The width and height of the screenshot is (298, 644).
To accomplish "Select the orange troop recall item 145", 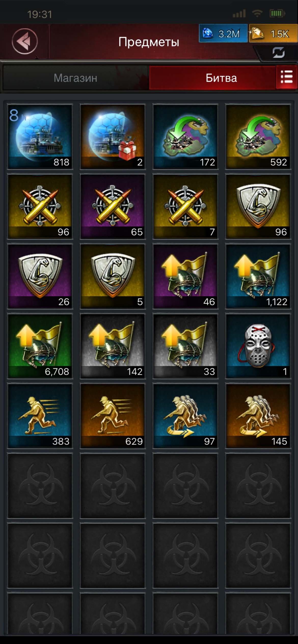I will tap(258, 416).
